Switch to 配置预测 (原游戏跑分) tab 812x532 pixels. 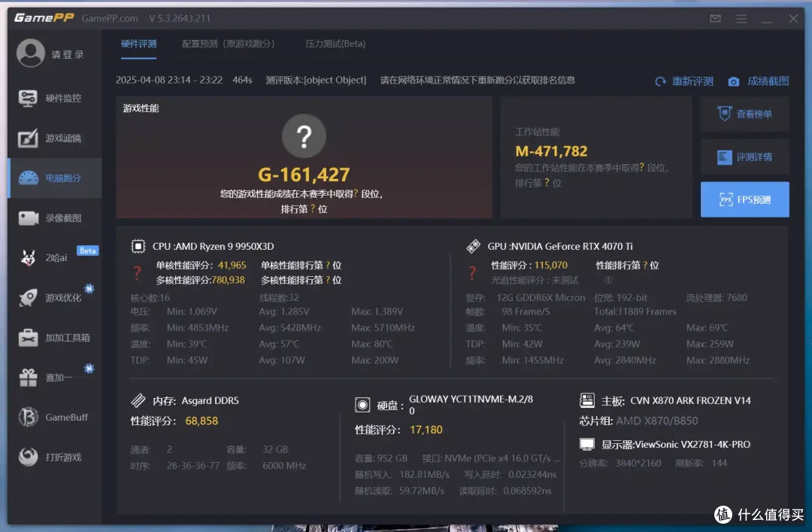(229, 44)
